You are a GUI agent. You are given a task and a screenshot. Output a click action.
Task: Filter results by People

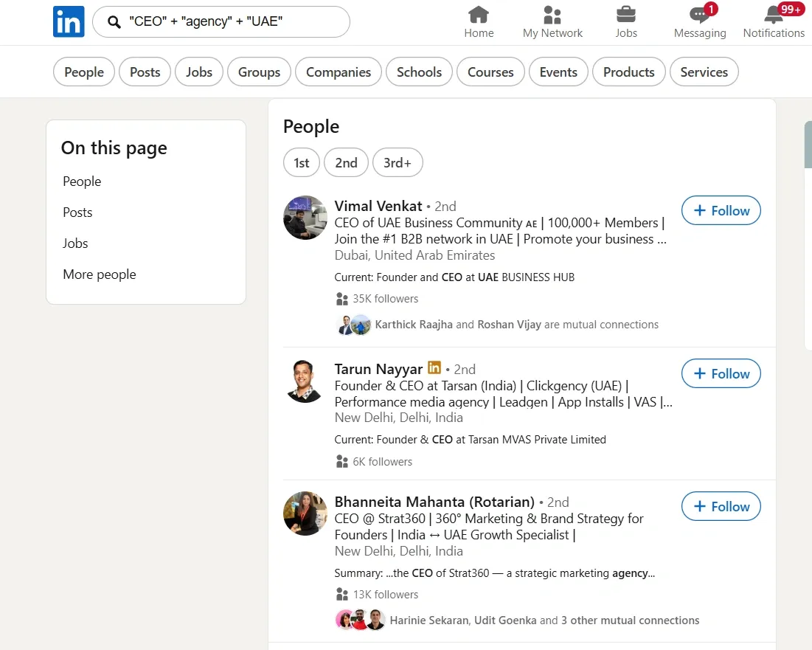click(x=84, y=72)
